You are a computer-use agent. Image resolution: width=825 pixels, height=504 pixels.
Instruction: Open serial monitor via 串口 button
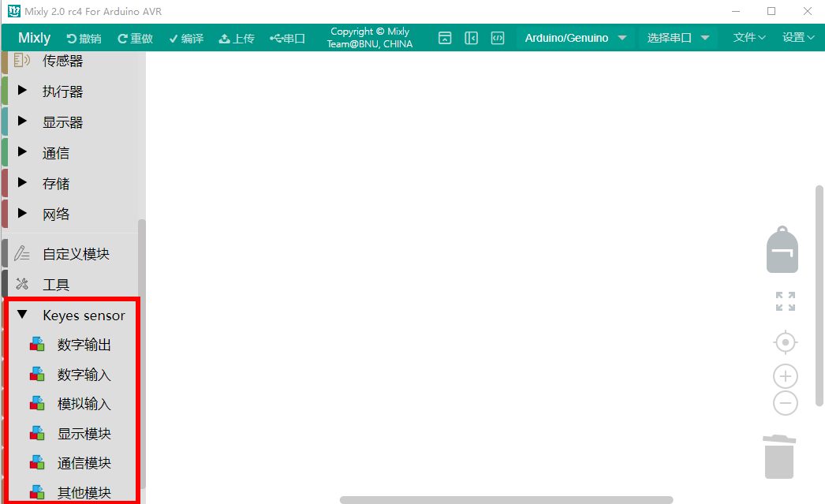(287, 39)
